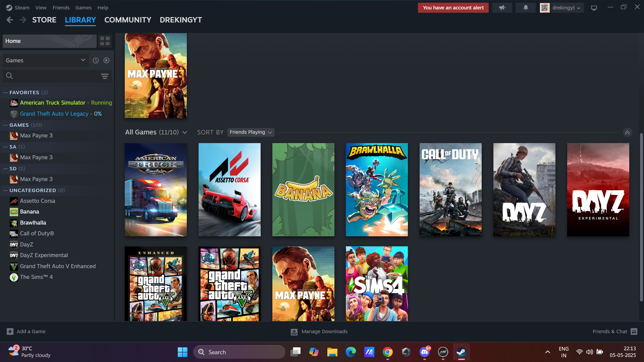Click the Brawlhalla game cover
The width and height of the screenshot is (644, 362).
pyautogui.click(x=377, y=190)
